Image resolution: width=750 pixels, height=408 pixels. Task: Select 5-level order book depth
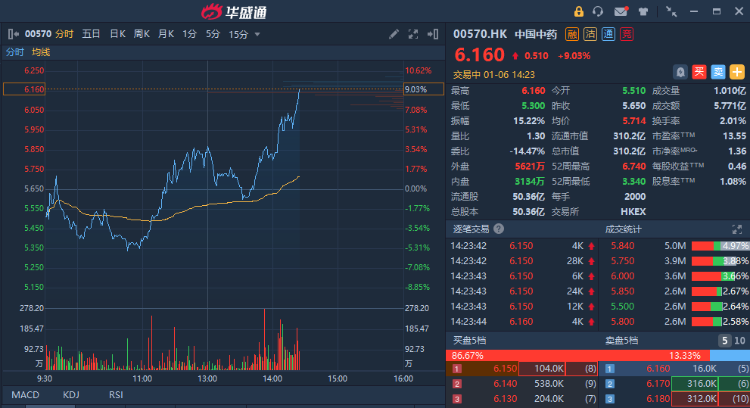coord(725,341)
